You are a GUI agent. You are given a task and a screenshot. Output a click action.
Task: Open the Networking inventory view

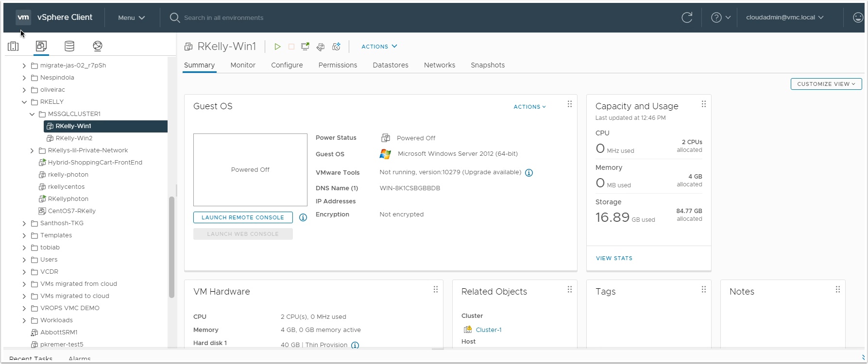coord(98,46)
